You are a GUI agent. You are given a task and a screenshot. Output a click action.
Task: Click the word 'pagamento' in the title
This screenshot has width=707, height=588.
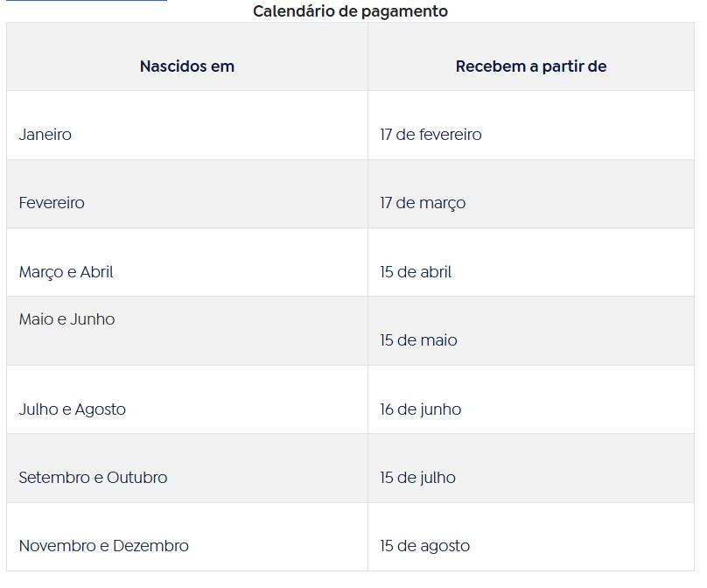[x=404, y=11]
